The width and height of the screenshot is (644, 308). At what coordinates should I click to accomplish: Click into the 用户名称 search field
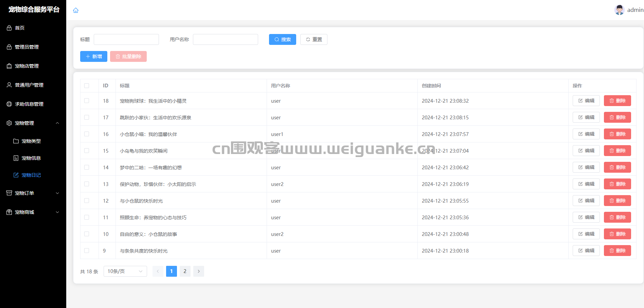tap(226, 39)
